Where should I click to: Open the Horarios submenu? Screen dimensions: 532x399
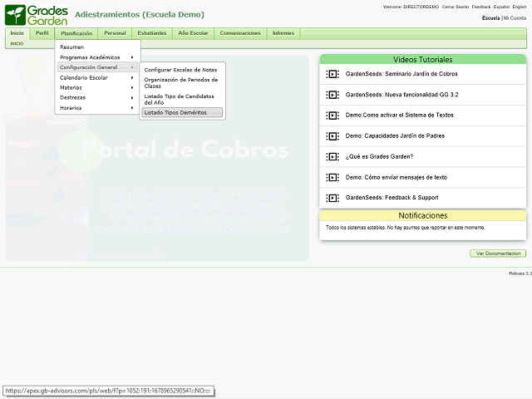tap(96, 107)
